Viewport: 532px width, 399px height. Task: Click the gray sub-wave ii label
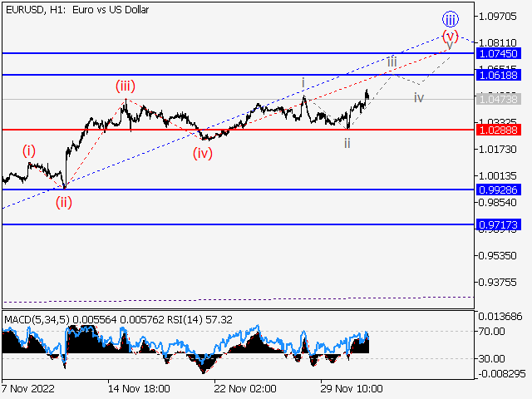pos(347,144)
